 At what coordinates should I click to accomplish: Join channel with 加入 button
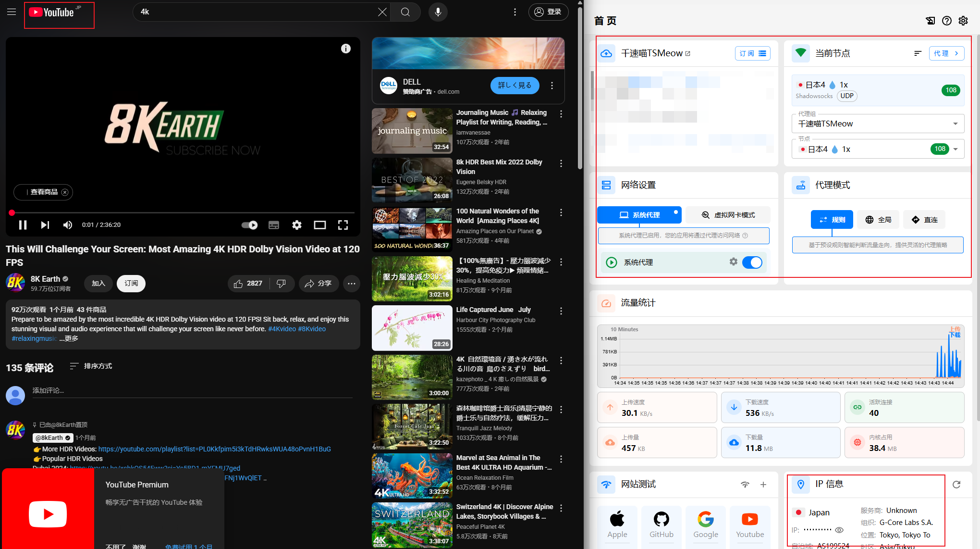pos(98,284)
